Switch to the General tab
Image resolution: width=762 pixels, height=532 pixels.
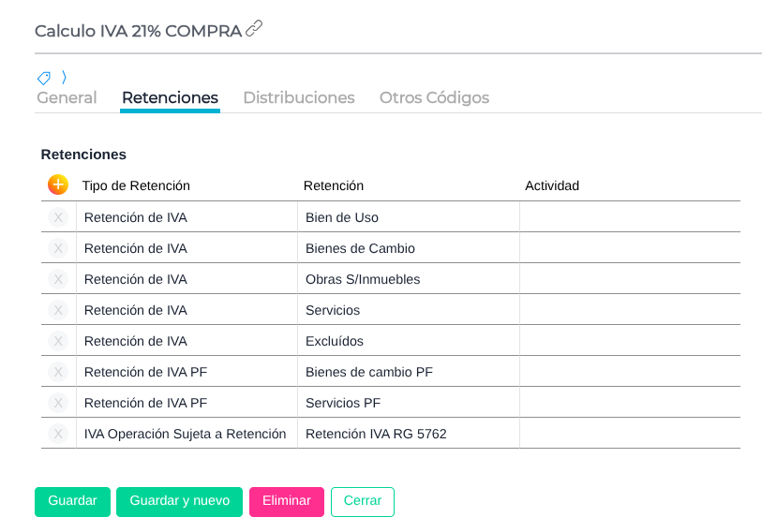(x=67, y=97)
